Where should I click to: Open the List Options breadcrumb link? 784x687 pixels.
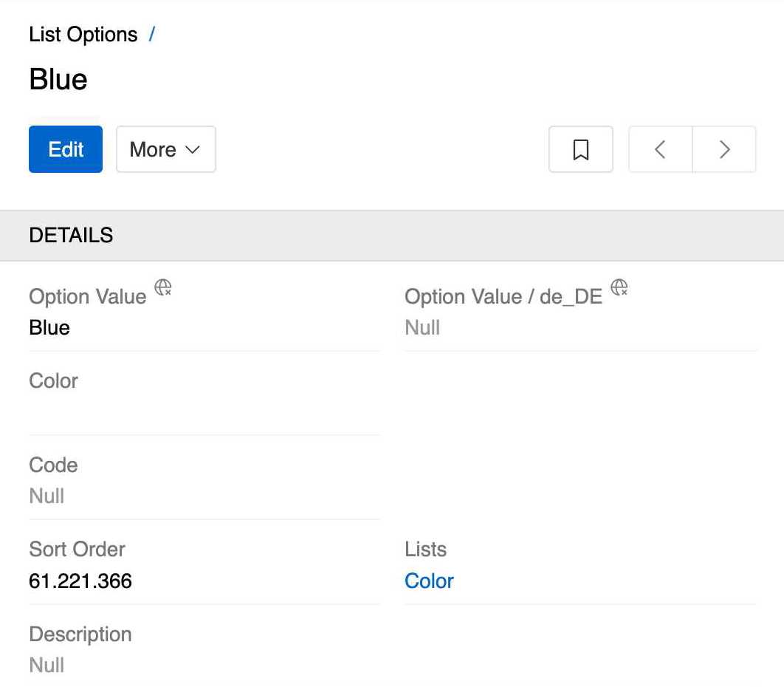coord(83,34)
